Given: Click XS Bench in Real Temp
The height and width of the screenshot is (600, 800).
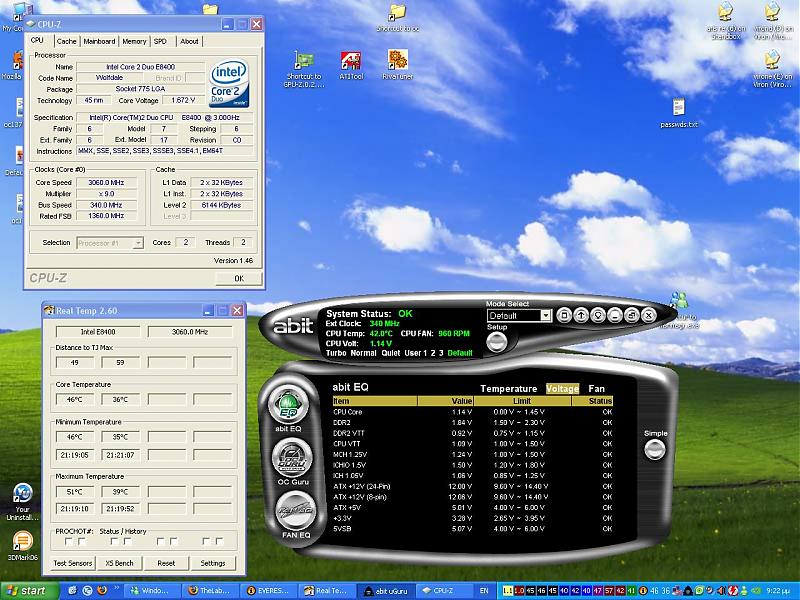Looking at the screenshot, I should [x=119, y=563].
